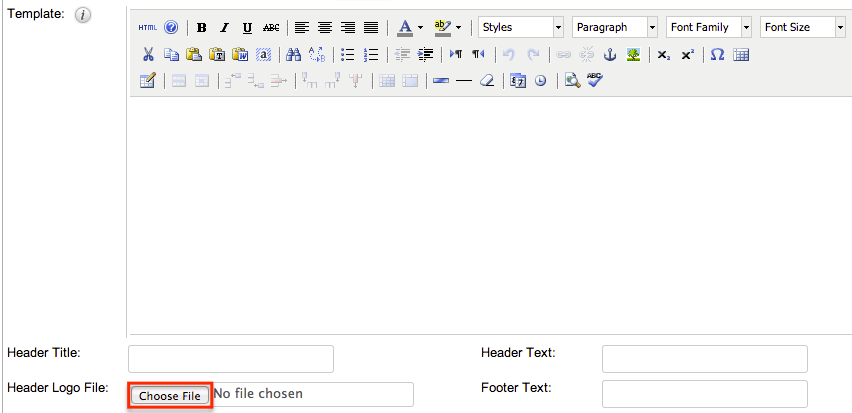
Task: Merge table cells icon
Action: (x=410, y=81)
